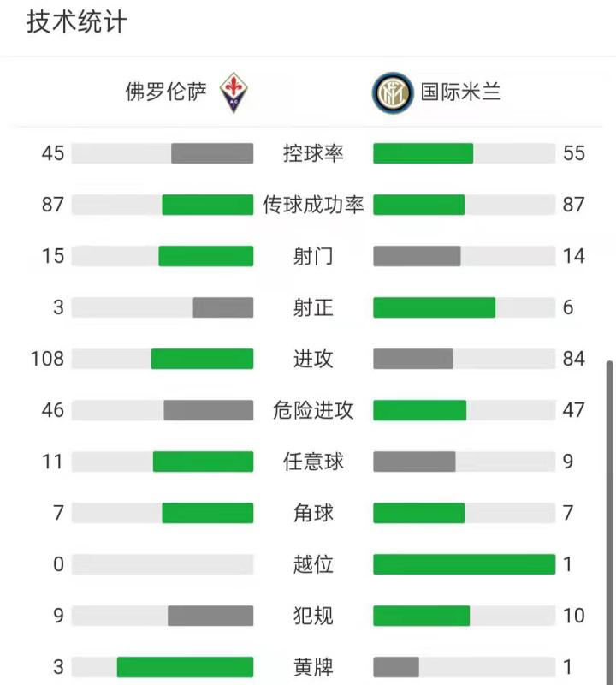616x685 pixels.
Task: Click the vertical scrollbar on the right edge
Action: tap(610, 514)
